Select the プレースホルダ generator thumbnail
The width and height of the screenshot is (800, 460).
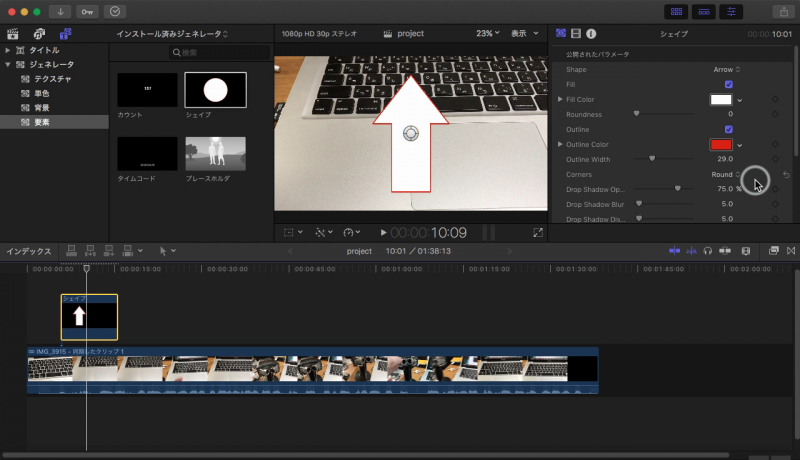coord(215,153)
